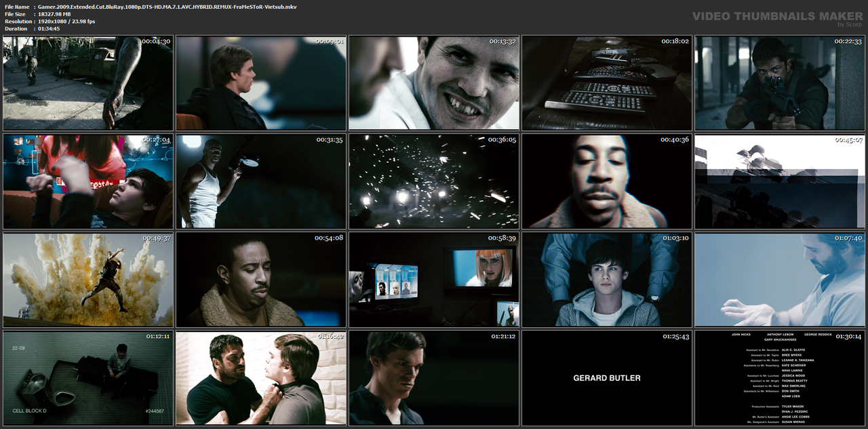Open the aiming gunman thumbnail at 00:22:33
Screen dimensions: 868x429
click(780, 83)
